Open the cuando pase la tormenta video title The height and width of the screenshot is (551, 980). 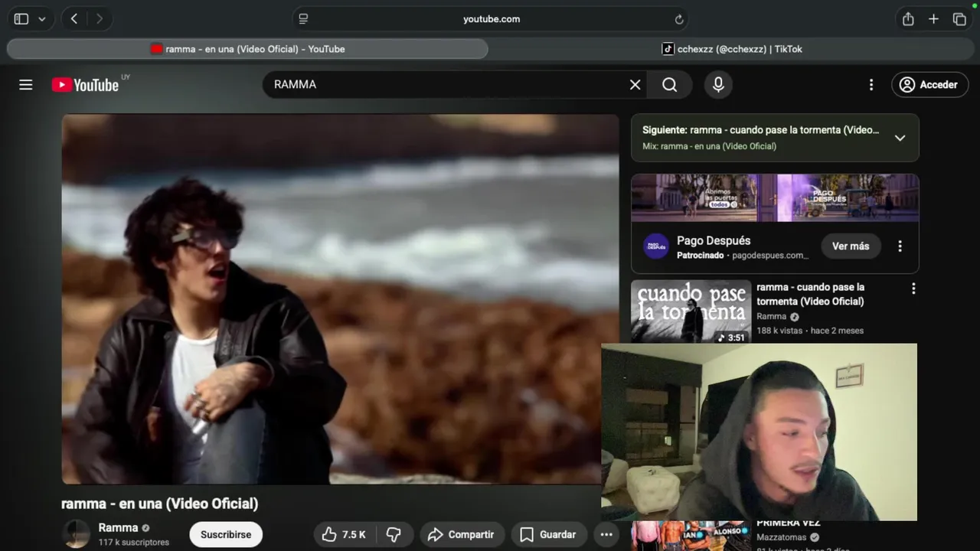811,294
